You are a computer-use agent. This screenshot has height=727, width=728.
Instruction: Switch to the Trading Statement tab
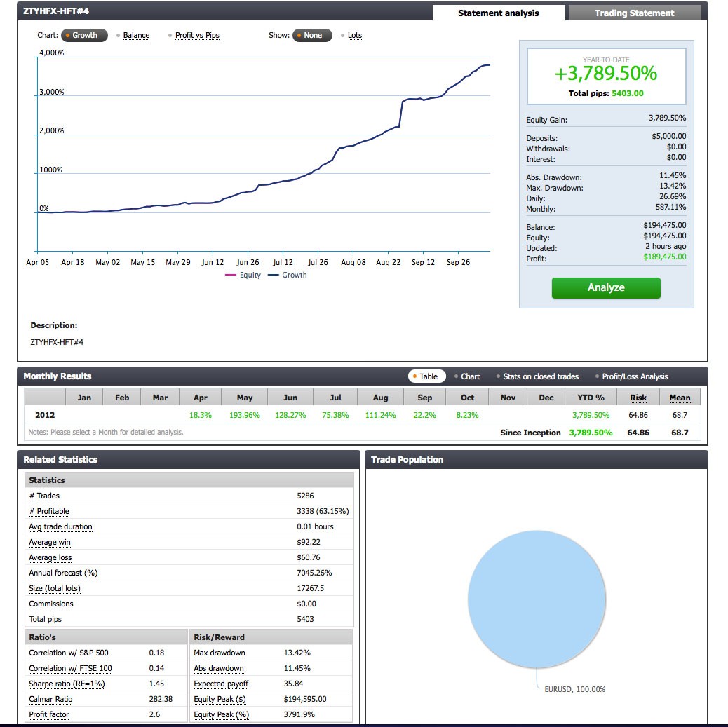pyautogui.click(x=634, y=13)
